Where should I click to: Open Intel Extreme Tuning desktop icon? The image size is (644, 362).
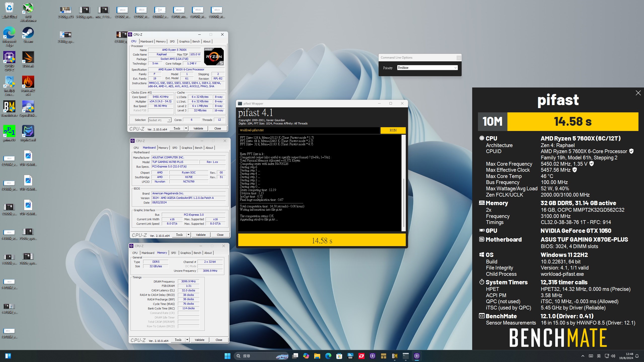(9, 86)
